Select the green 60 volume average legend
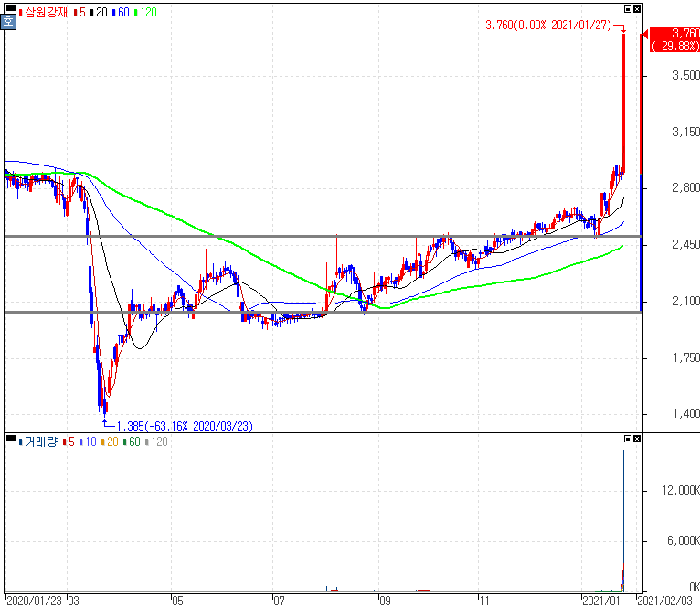 click(132, 442)
